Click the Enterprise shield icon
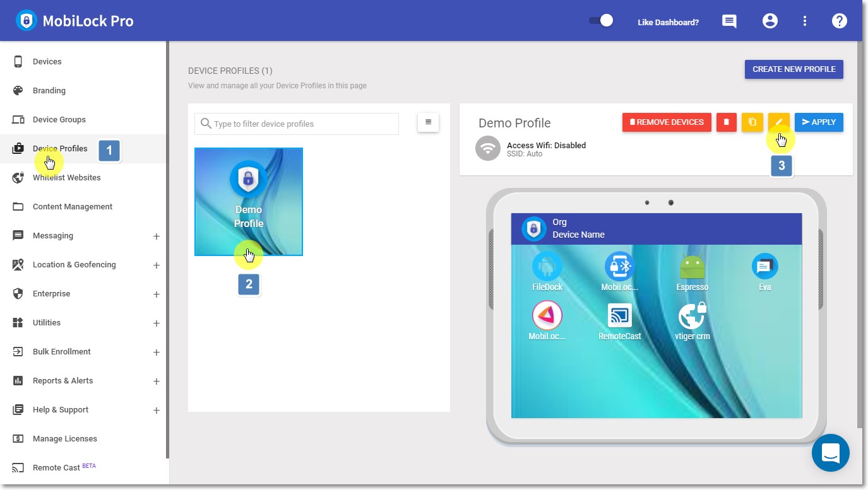868x490 pixels. tap(18, 294)
